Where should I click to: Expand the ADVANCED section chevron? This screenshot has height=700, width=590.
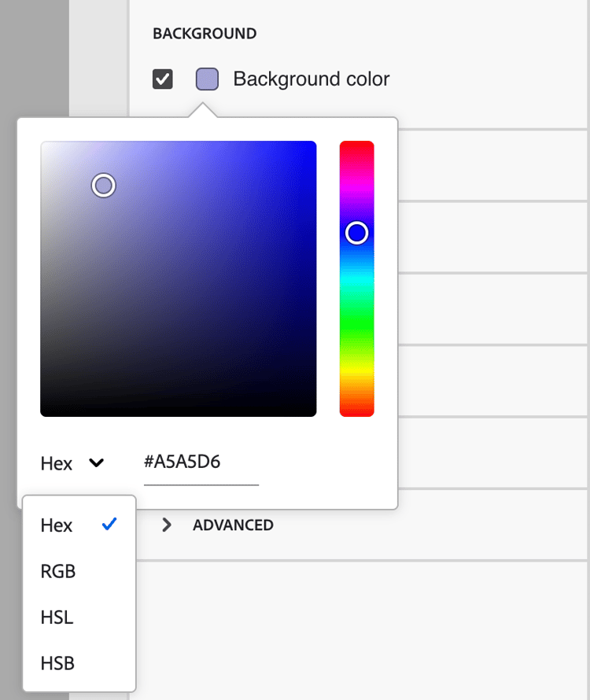pos(166,525)
